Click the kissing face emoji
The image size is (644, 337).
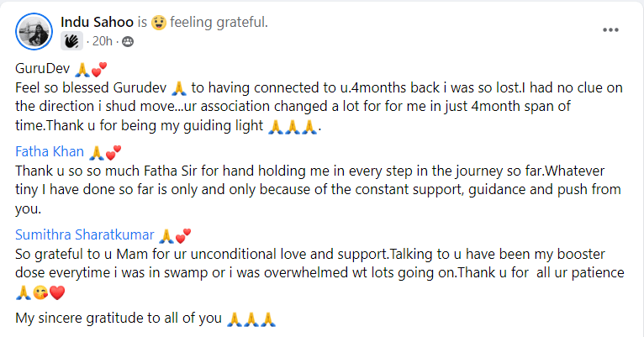coord(40,293)
